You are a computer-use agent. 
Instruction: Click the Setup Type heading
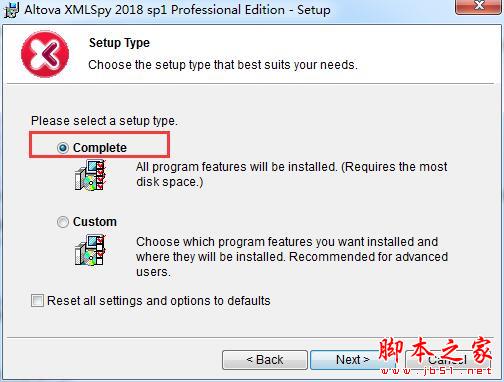point(119,43)
